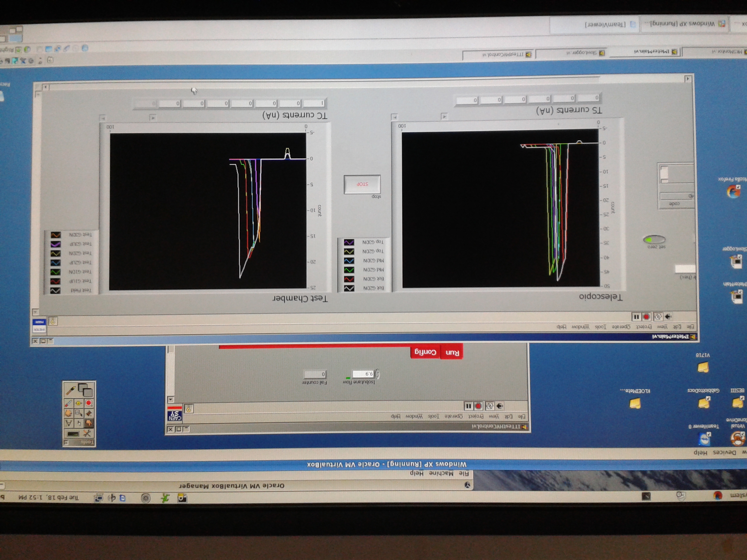This screenshot has height=560, width=747.
Task: Open the File menu in ITTestHVControl.vi
Action: [x=522, y=416]
